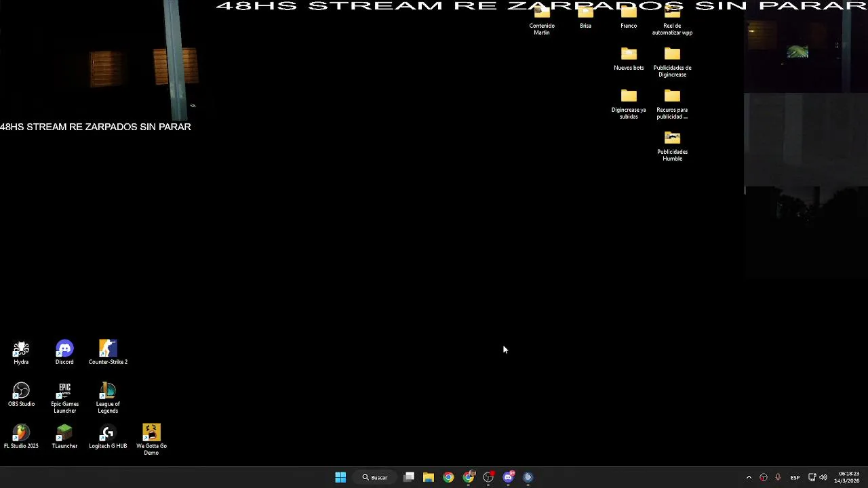
Task: Select the Counter-Strike 2 desktop icon
Action: tap(108, 353)
